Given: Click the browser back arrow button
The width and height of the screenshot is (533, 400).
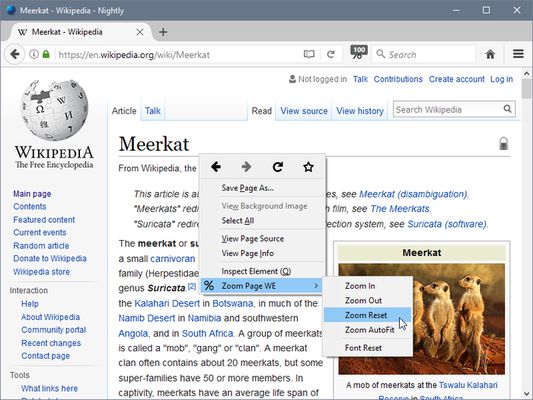Looking at the screenshot, I should 14,54.
